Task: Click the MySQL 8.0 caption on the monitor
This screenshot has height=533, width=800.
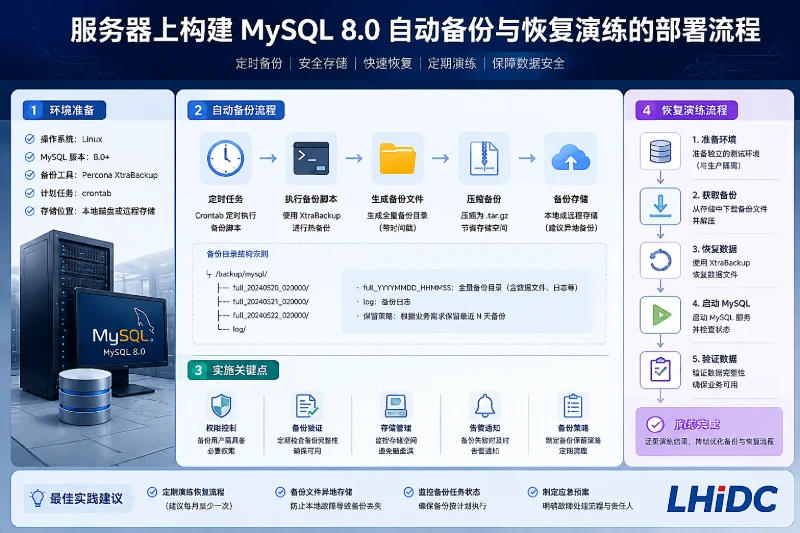Action: pyautogui.click(x=124, y=352)
